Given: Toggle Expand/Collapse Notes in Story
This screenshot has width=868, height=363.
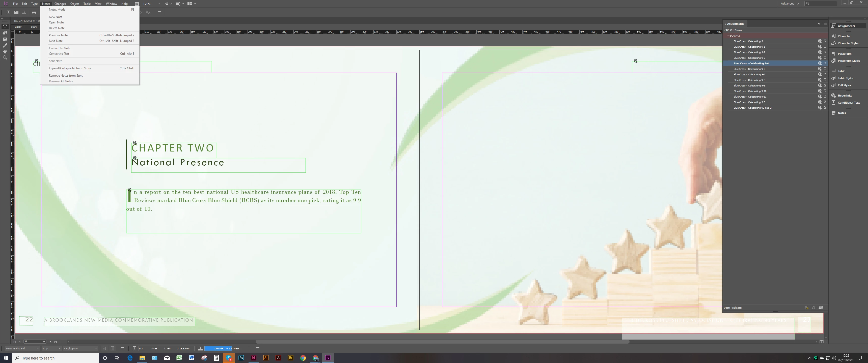Looking at the screenshot, I should (x=70, y=68).
